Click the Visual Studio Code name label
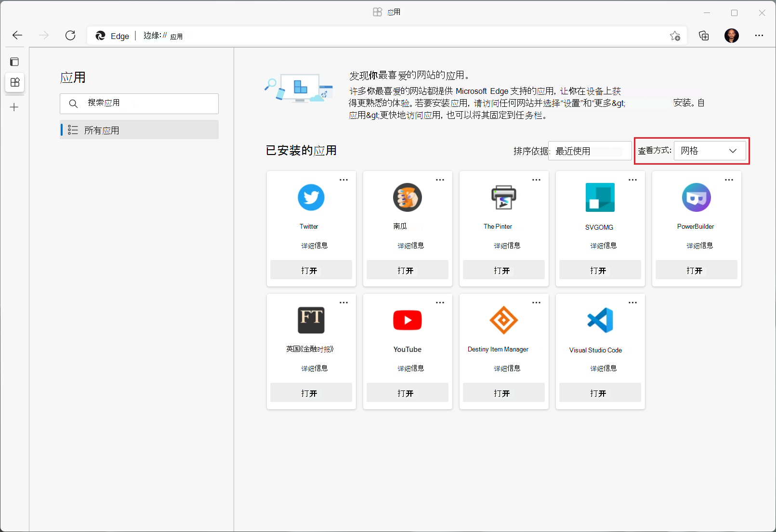 pos(595,350)
